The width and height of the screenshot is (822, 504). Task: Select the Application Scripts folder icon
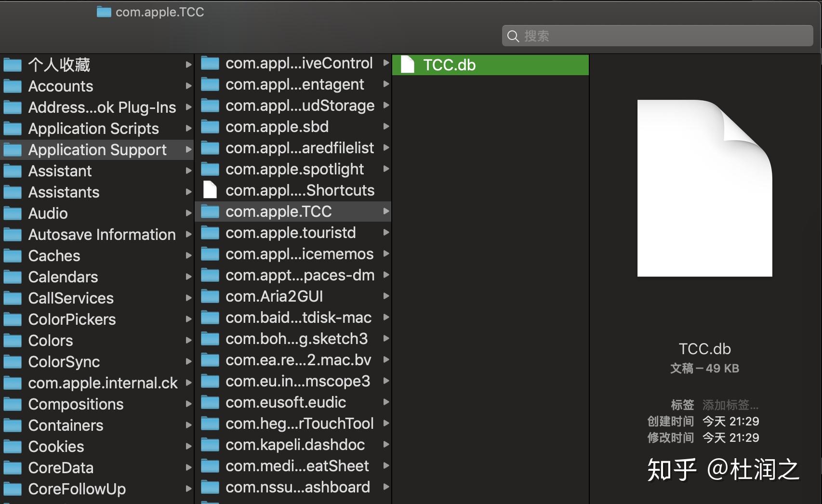[13, 128]
